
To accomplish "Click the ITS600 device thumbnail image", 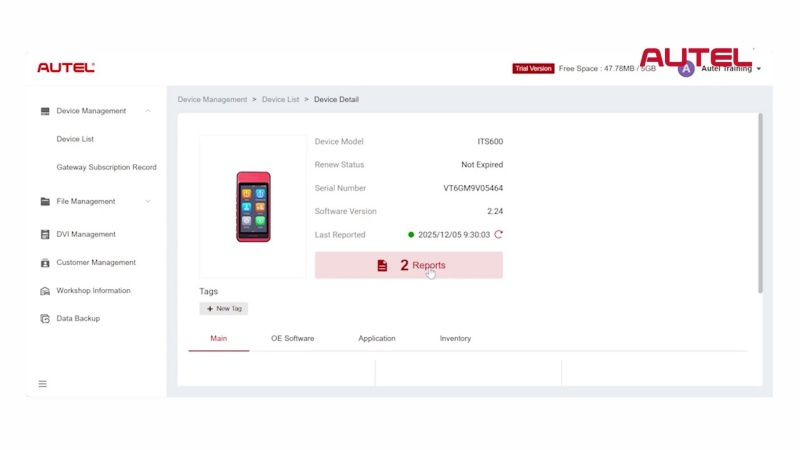I will [253, 207].
